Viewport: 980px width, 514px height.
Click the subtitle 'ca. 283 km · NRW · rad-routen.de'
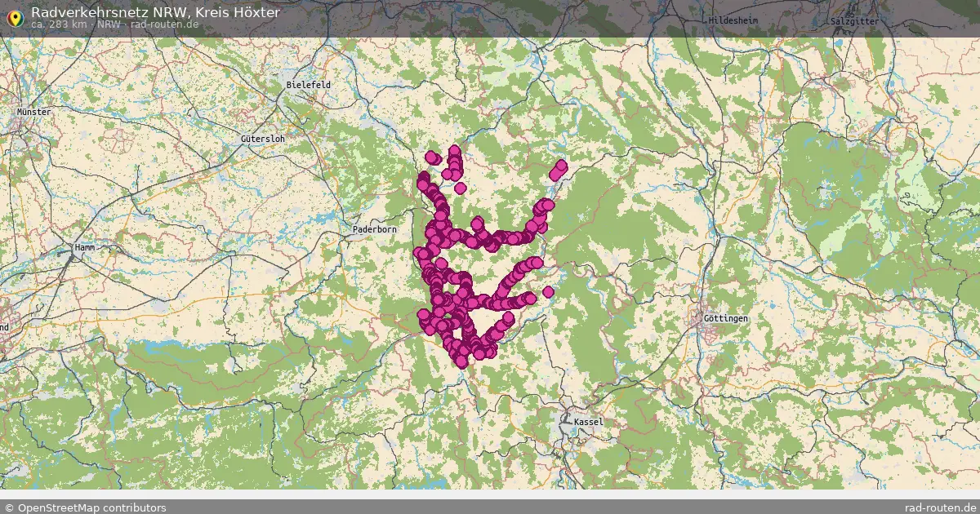pos(115,24)
